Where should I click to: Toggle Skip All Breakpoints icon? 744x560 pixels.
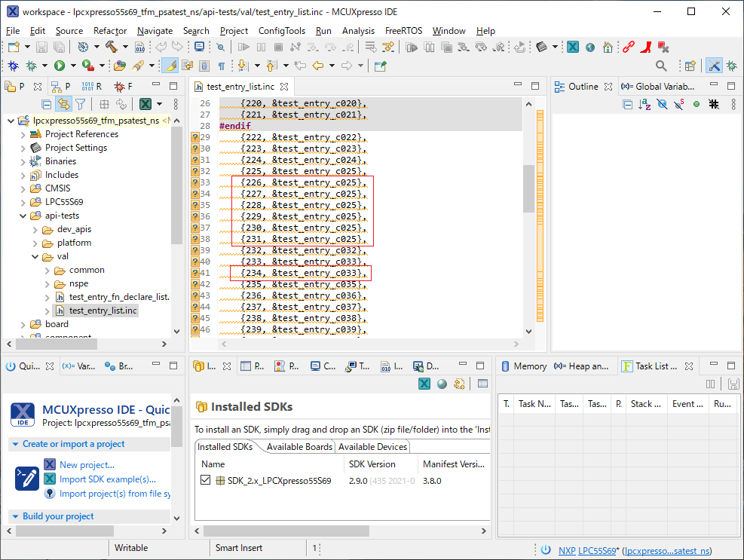pyautogui.click(x=220, y=47)
